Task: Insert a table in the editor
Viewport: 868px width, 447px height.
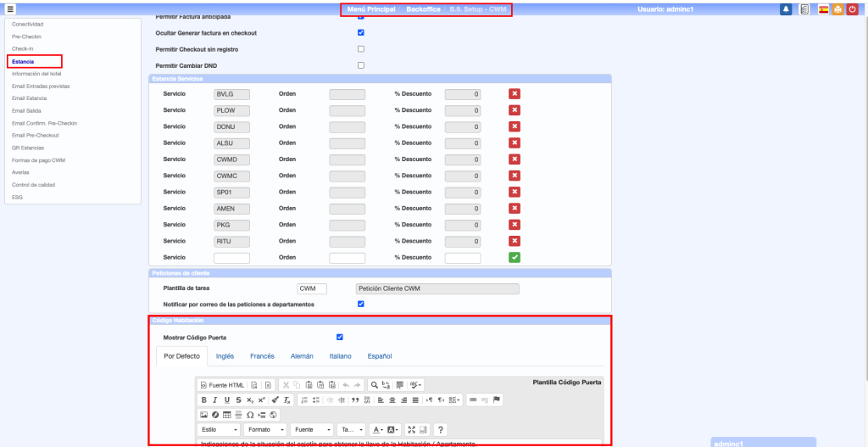Action: click(x=227, y=415)
